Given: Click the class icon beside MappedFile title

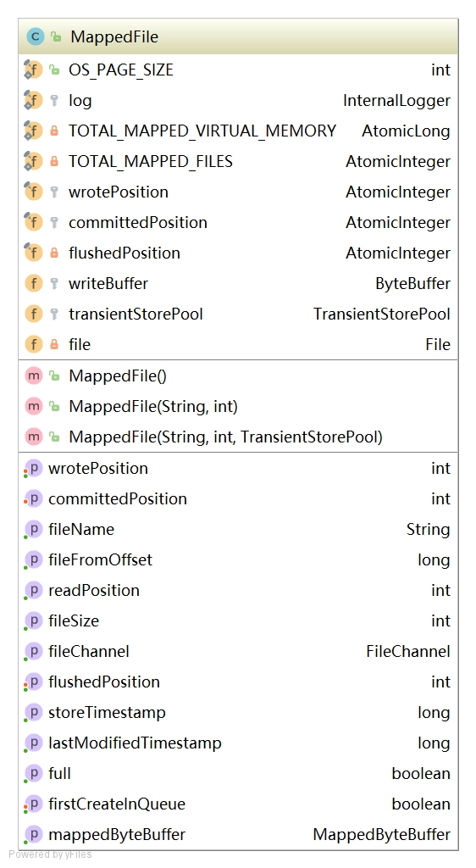Looking at the screenshot, I should 35,37.
